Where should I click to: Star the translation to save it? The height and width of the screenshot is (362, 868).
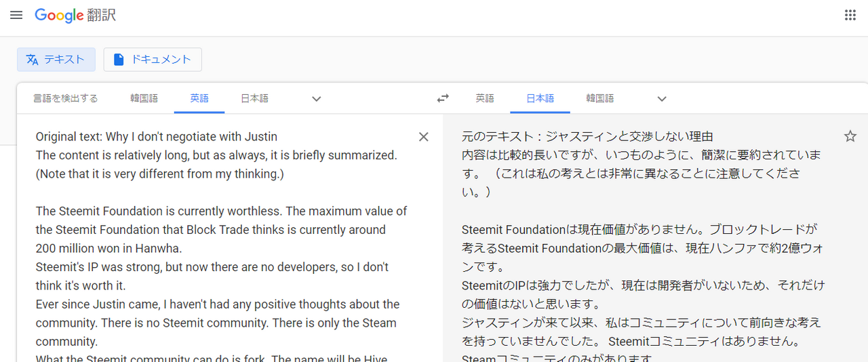click(850, 137)
